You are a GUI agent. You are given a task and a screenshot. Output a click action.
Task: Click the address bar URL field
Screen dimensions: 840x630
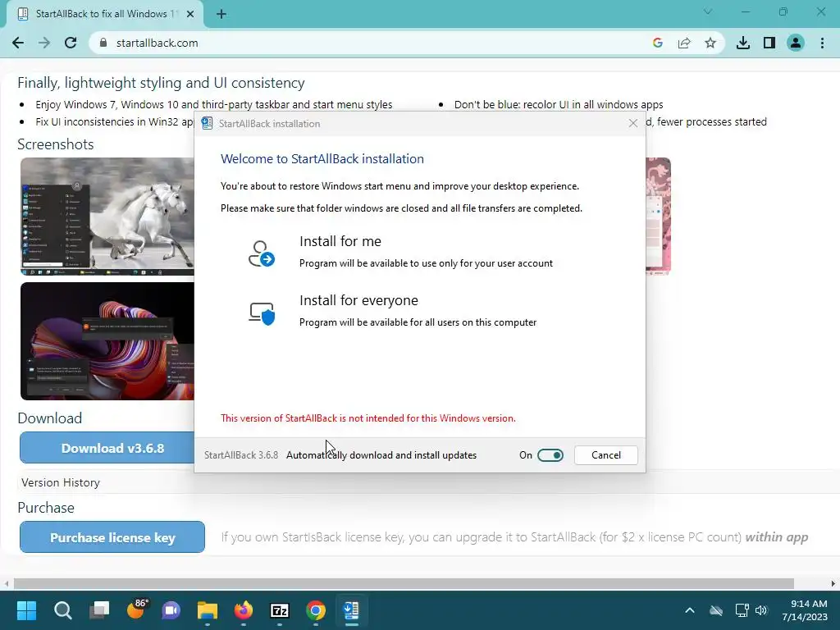(x=364, y=43)
